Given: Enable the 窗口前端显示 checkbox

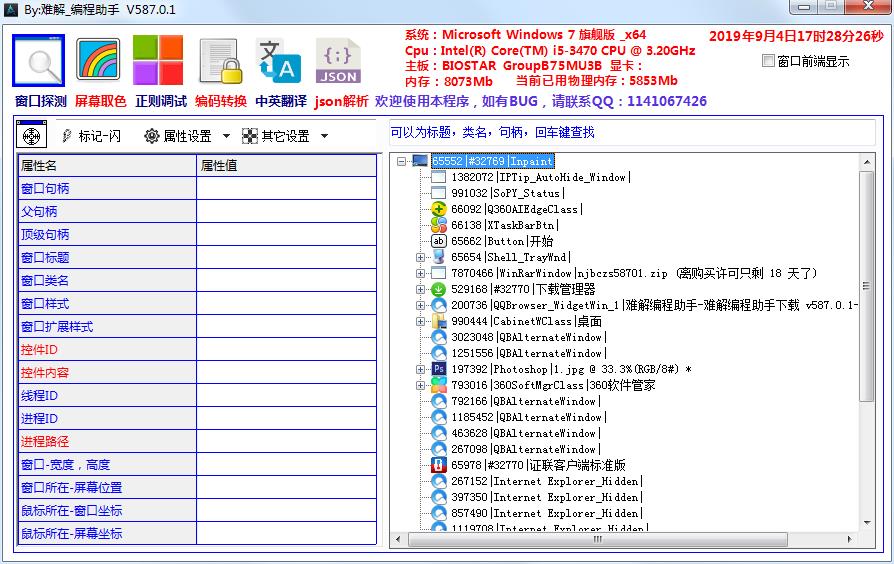Looking at the screenshot, I should pyautogui.click(x=768, y=61).
